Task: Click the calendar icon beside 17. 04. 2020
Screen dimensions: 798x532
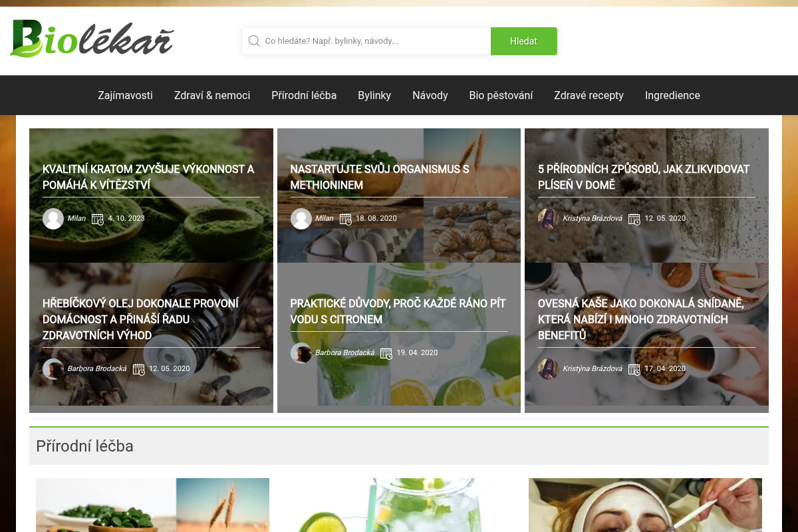Action: coord(634,369)
